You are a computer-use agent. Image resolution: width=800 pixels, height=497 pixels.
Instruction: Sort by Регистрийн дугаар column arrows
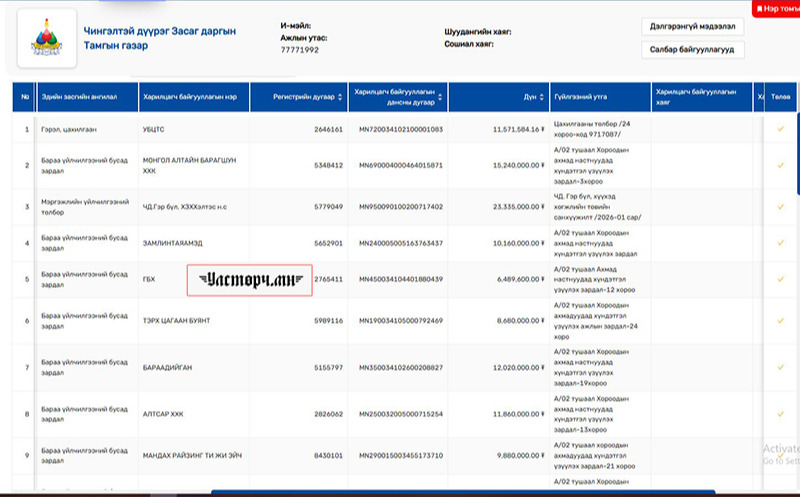point(340,97)
